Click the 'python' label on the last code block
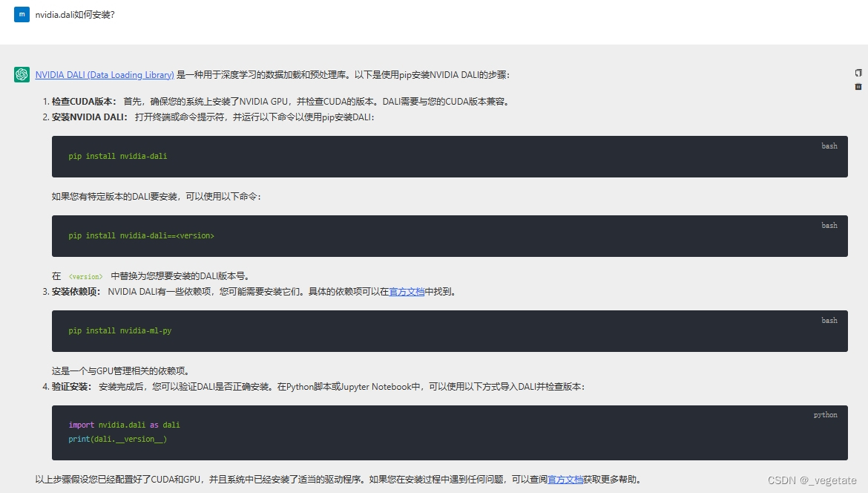 tap(825, 415)
